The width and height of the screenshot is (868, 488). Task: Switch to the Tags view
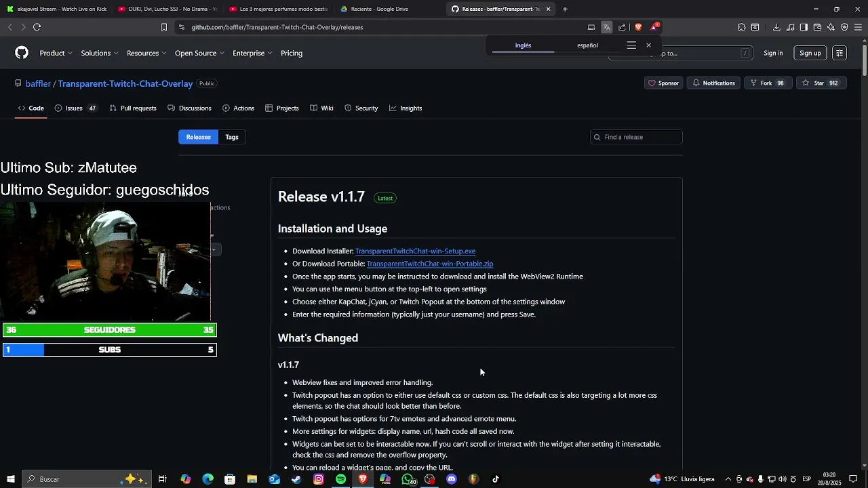coord(232,137)
